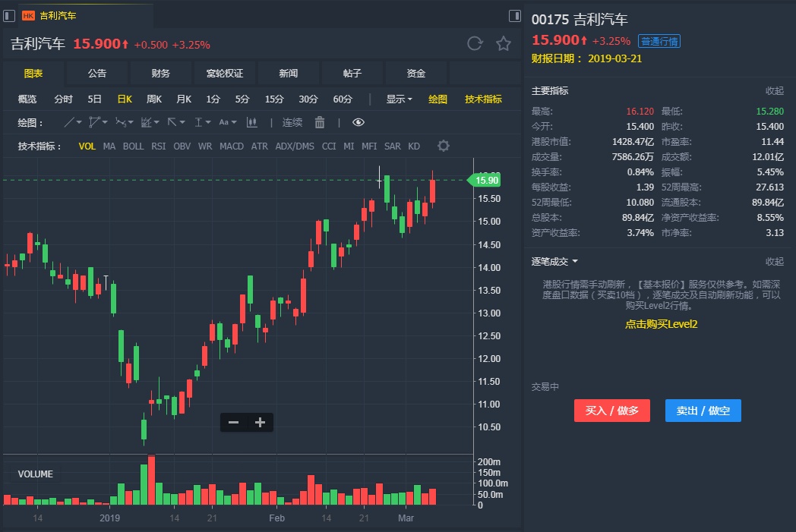Expand wave tool options arrow
The height and width of the screenshot is (532, 796).
click(x=131, y=122)
